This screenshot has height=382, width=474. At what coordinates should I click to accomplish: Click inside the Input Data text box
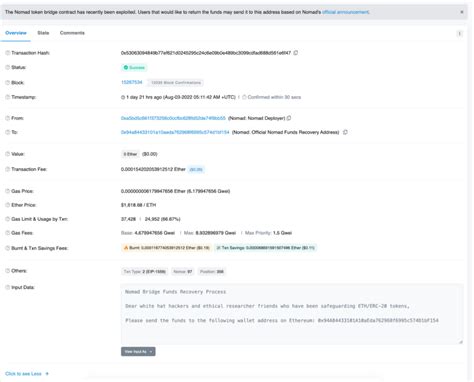point(292,314)
